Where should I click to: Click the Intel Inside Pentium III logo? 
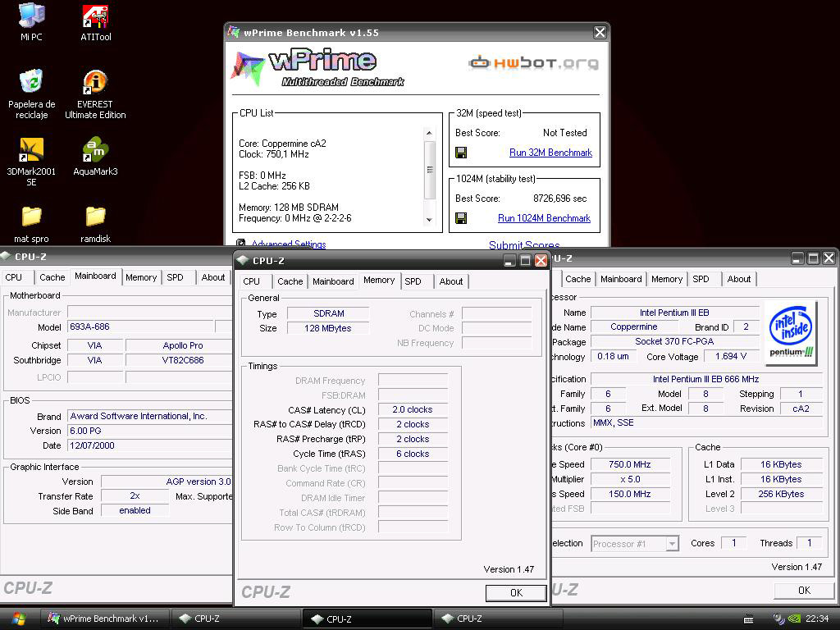tap(791, 333)
